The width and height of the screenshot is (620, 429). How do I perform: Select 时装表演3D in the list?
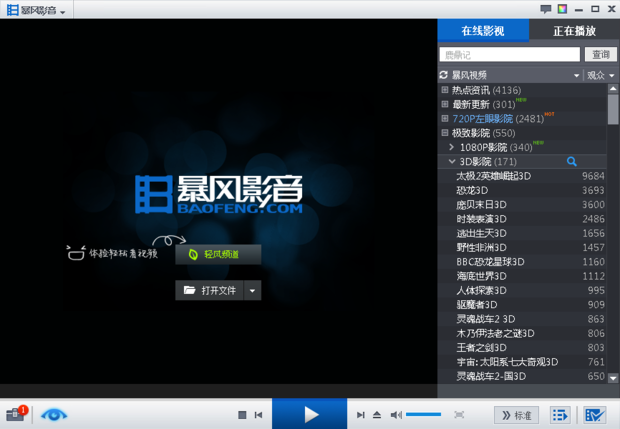522,219
